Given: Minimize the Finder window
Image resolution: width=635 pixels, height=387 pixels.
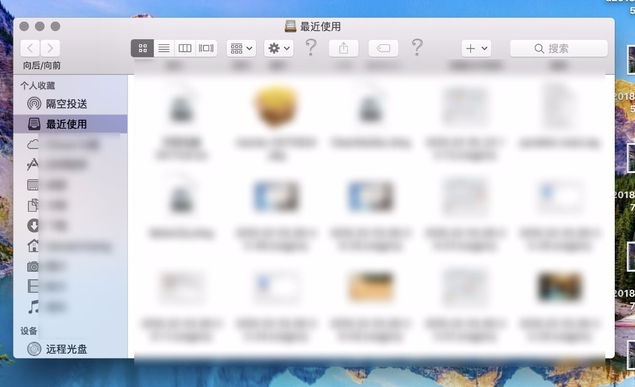Looking at the screenshot, I should pyautogui.click(x=40, y=26).
